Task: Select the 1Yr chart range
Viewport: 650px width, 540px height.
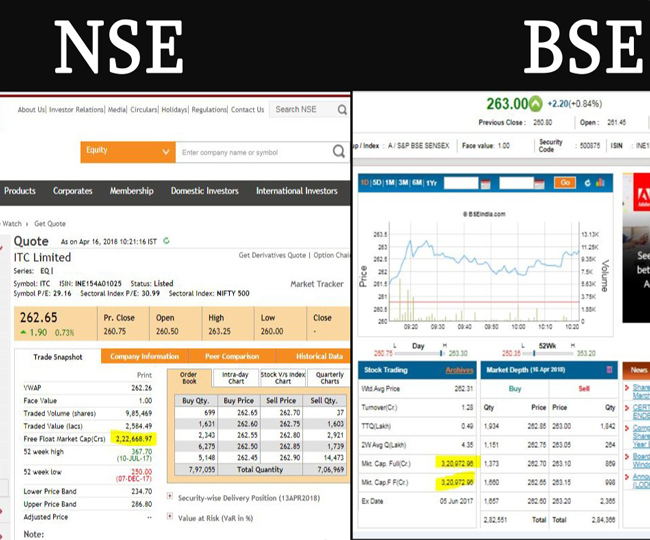Action: [431, 183]
